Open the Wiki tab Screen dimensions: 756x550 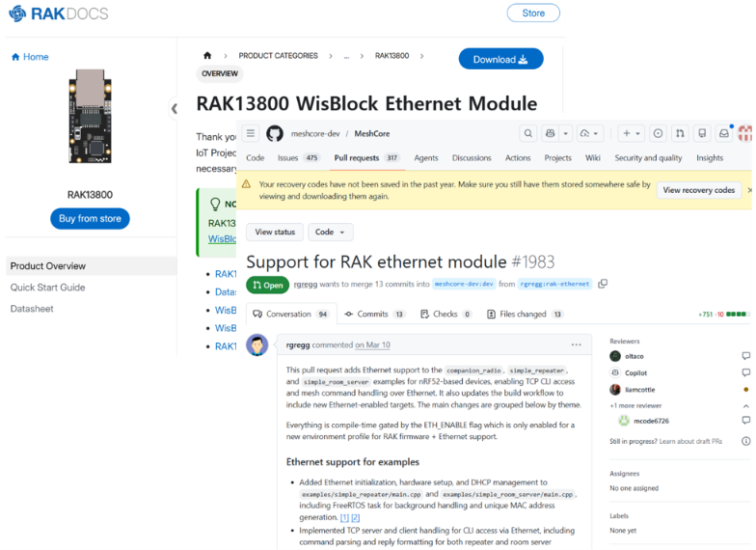point(592,158)
